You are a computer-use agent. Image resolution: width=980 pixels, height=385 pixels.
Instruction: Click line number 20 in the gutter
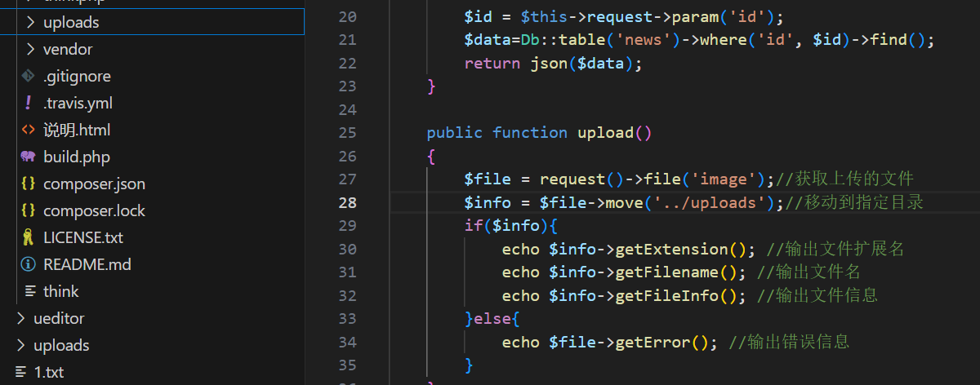coord(347,16)
